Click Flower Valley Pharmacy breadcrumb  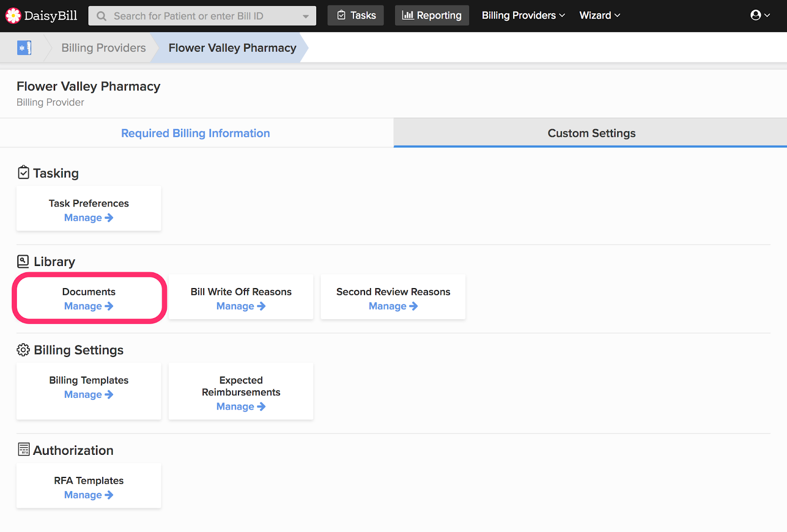click(232, 48)
